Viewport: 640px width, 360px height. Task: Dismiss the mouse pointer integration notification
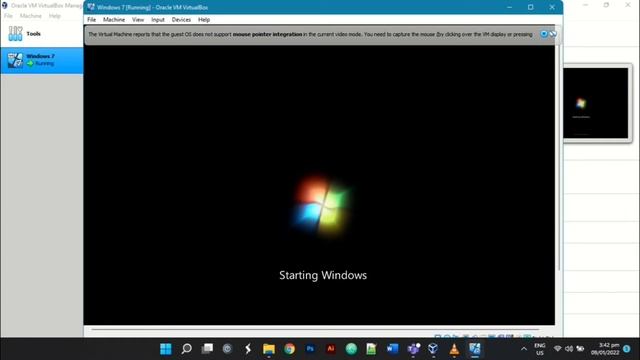[544, 34]
